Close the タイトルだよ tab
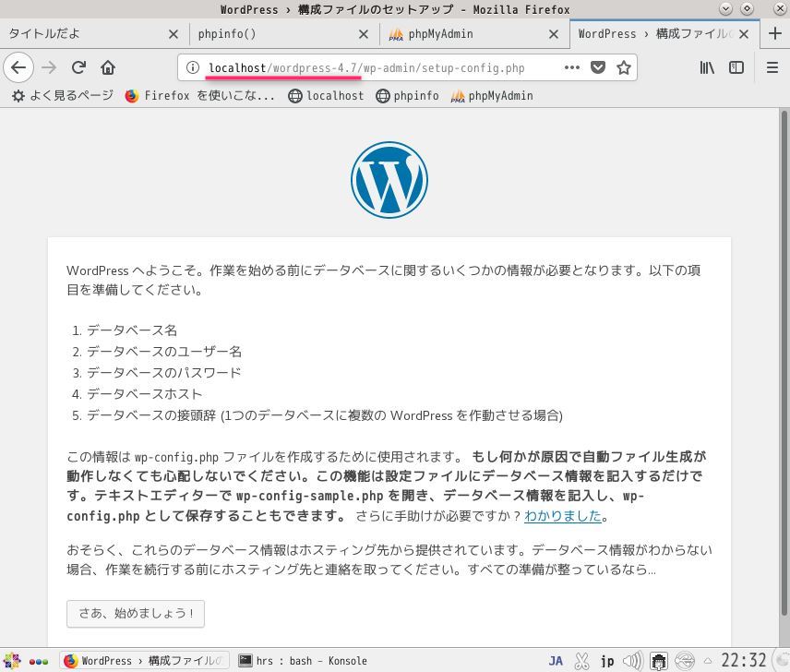The width and height of the screenshot is (790, 672). (x=173, y=34)
